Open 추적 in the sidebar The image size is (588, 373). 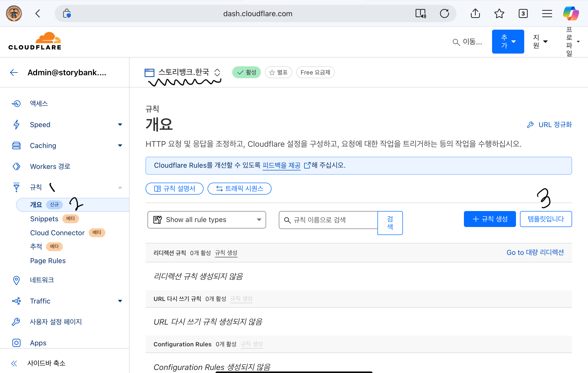[x=36, y=246]
